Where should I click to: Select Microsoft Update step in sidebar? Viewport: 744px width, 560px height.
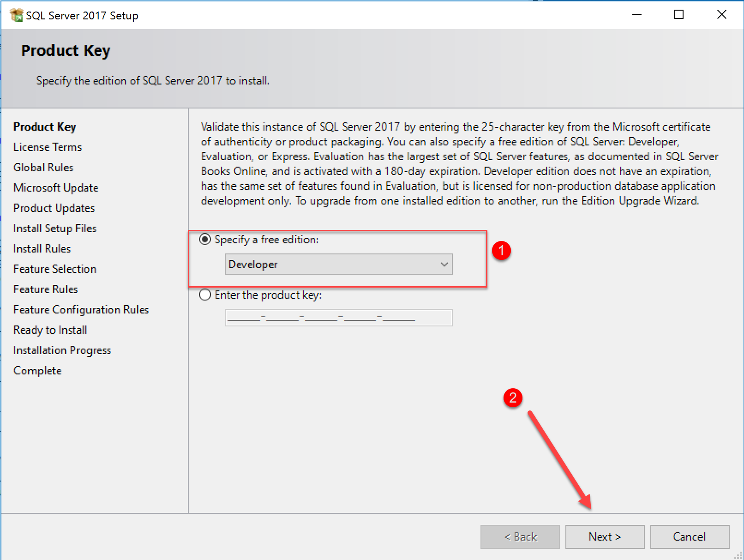56,187
